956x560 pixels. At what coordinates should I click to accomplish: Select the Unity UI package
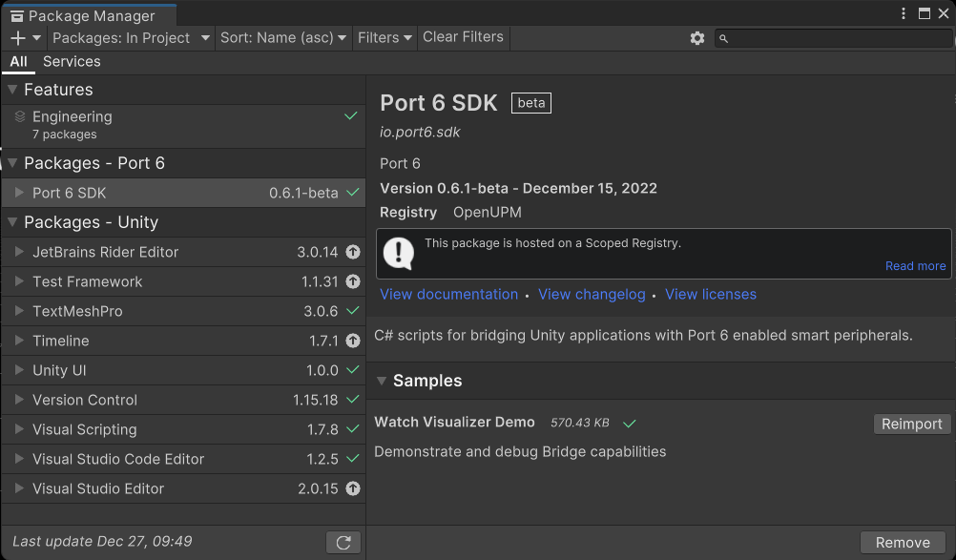(x=183, y=370)
